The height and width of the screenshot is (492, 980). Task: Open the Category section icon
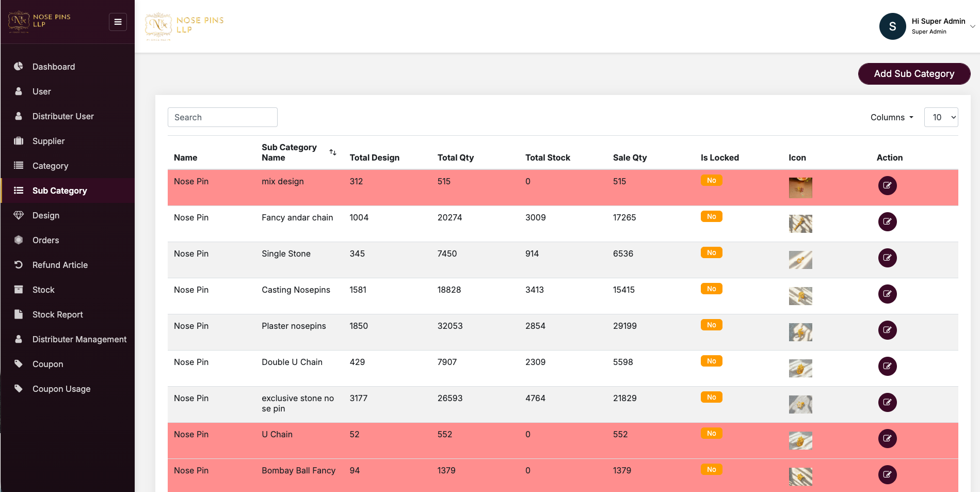(19, 166)
